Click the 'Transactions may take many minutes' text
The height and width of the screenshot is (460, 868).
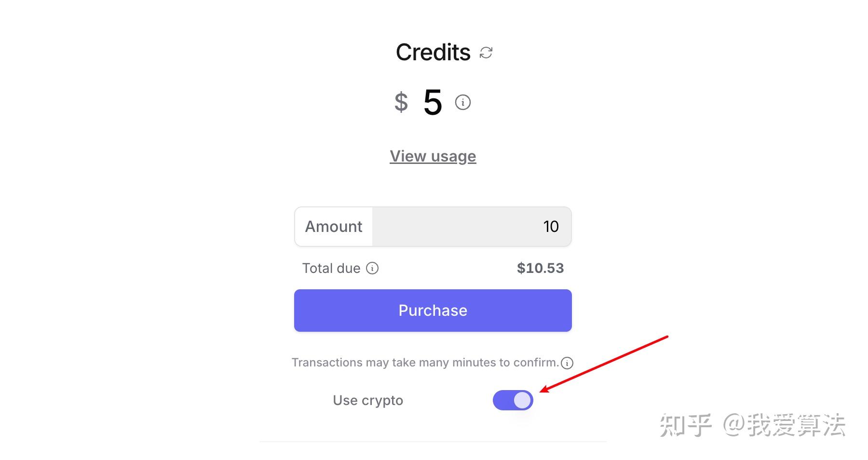pyautogui.click(x=425, y=363)
